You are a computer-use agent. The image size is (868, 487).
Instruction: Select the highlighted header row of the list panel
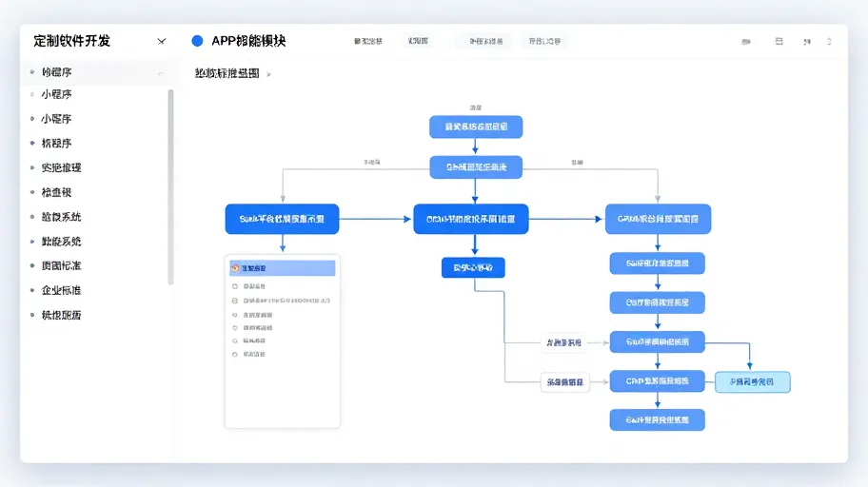coord(283,268)
